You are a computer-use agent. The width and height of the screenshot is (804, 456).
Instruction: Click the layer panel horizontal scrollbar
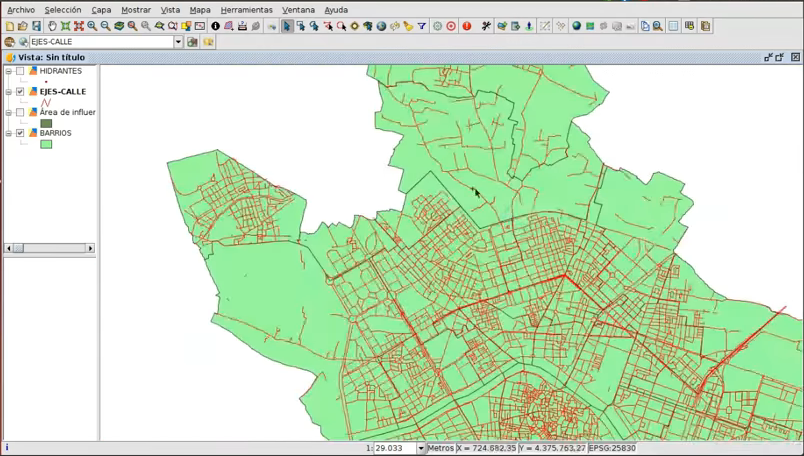pyautogui.click(x=50, y=248)
